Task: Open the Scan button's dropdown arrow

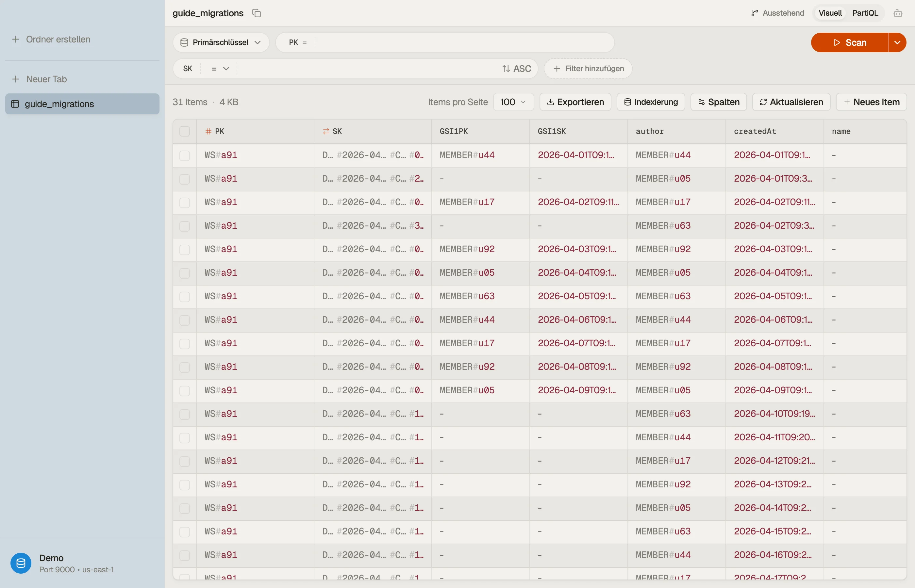Action: [897, 42]
